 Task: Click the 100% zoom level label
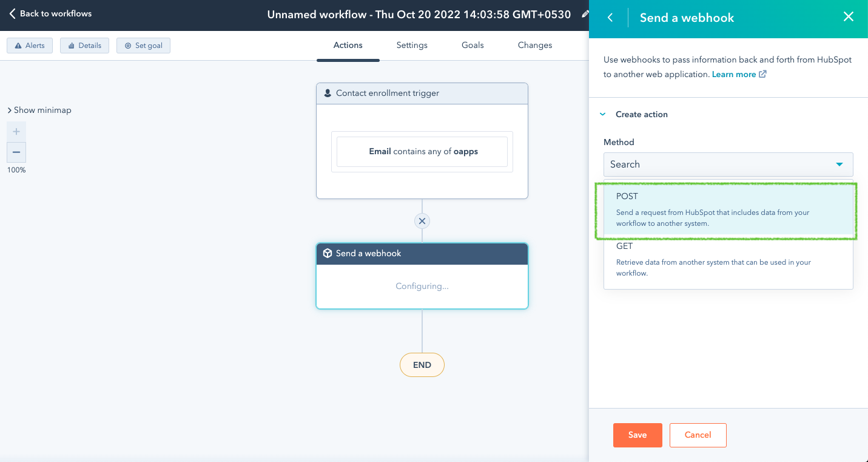(x=16, y=171)
